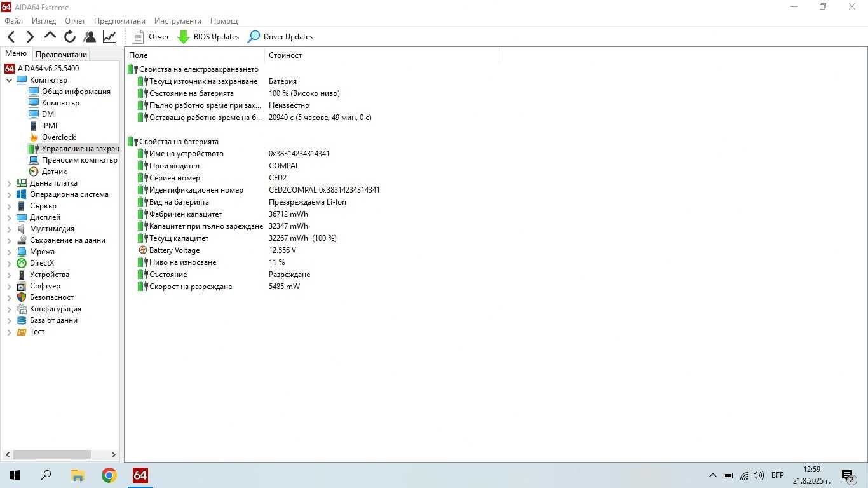
Task: Open BIOS Updates from the toolbar
Action: (208, 37)
